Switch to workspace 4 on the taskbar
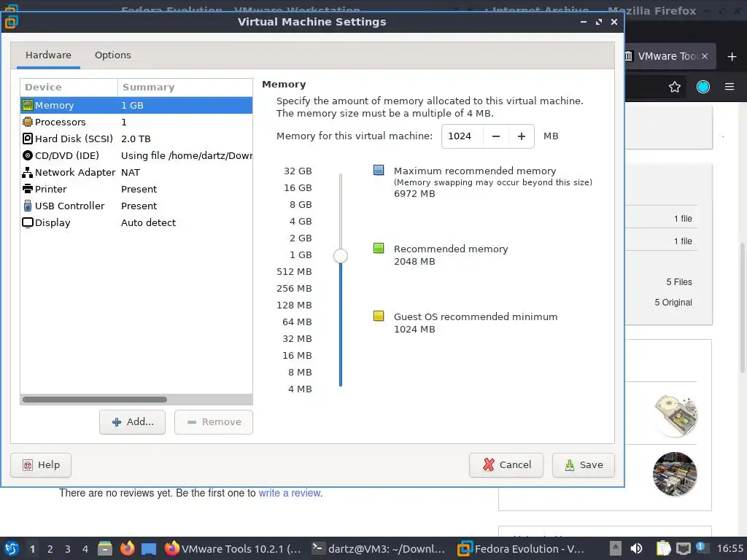Viewport: 747px width, 560px height. click(85, 549)
